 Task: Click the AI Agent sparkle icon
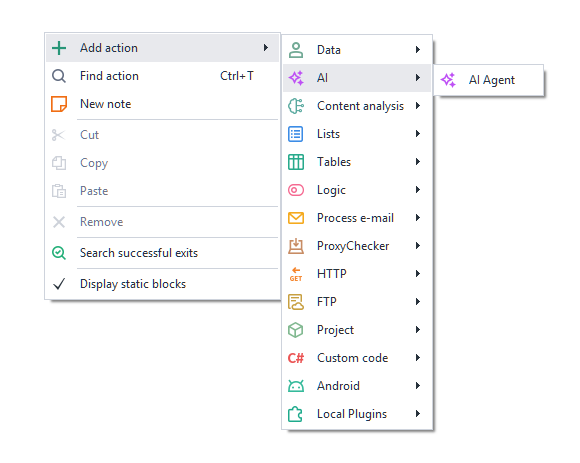[448, 80]
